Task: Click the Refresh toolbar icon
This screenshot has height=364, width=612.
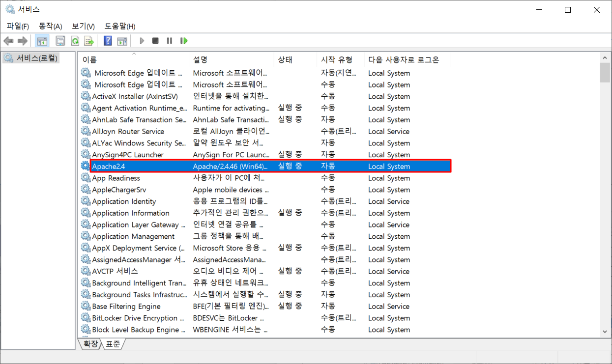Action: click(75, 41)
